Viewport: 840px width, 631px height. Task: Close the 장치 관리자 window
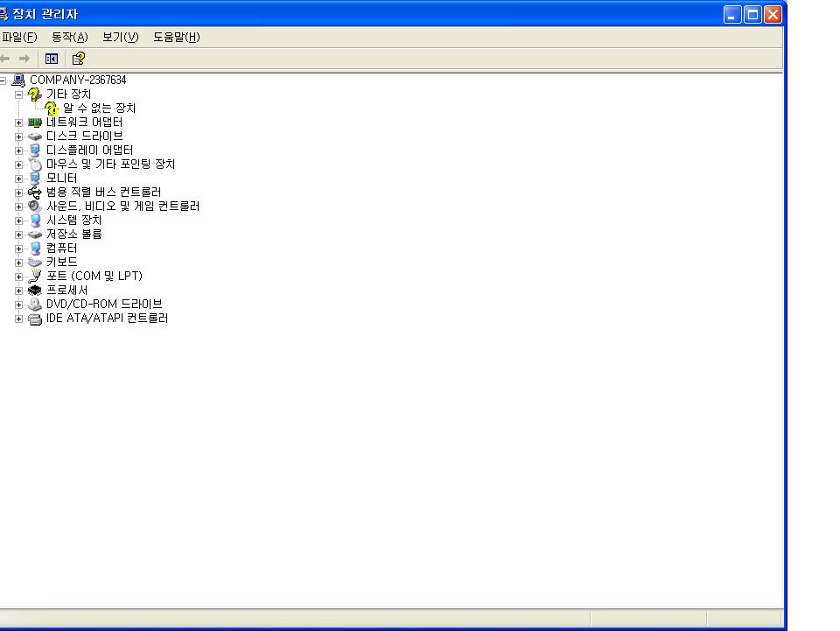click(x=773, y=15)
